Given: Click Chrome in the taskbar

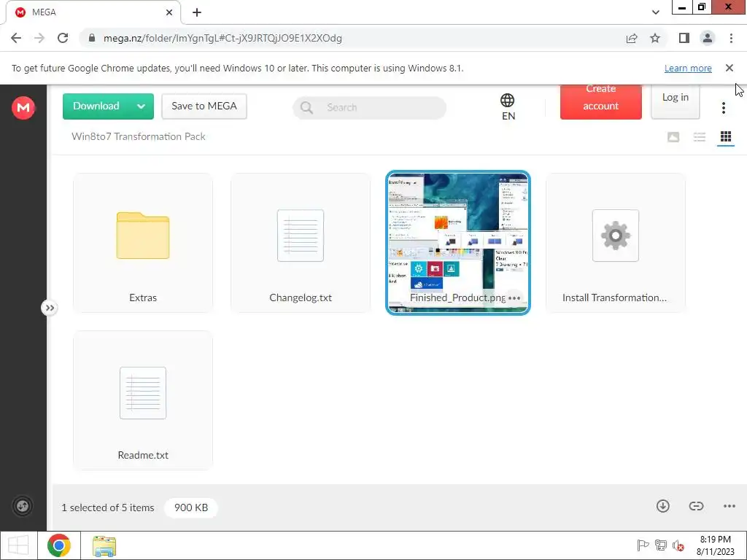Looking at the screenshot, I should tap(59, 545).
